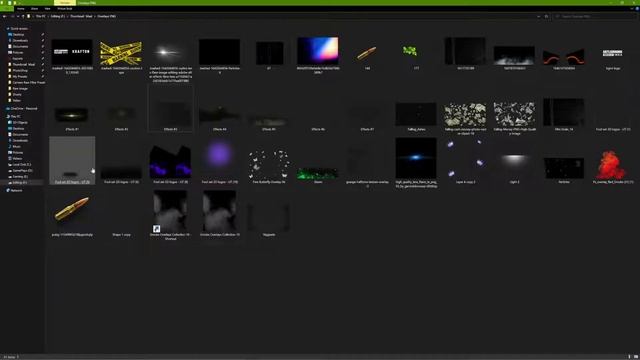
Task: Open the Share ribbon tab
Action: pyautogui.click(x=34, y=9)
